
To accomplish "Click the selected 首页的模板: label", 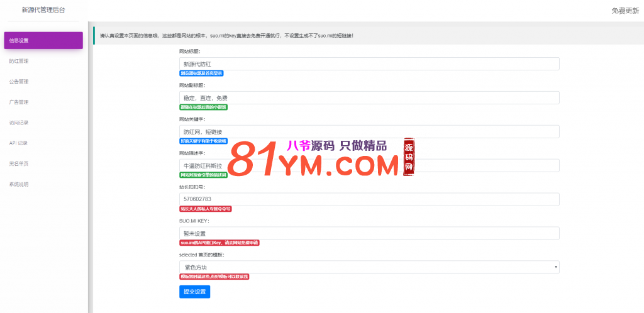I will [x=202, y=255].
